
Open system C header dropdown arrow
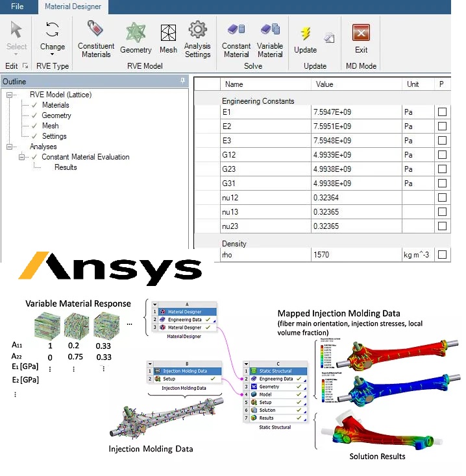(x=247, y=363)
